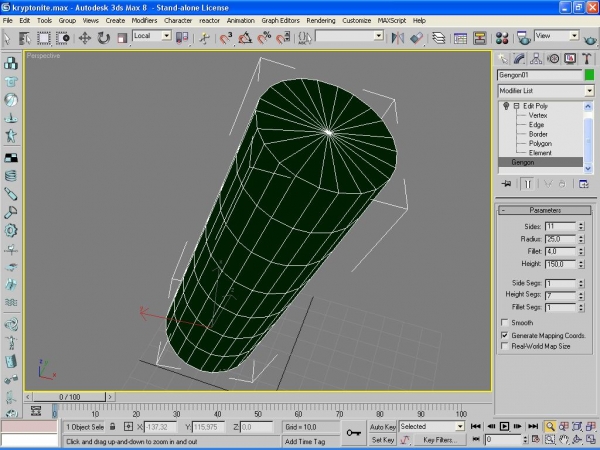Open the reactor menu

click(x=209, y=21)
